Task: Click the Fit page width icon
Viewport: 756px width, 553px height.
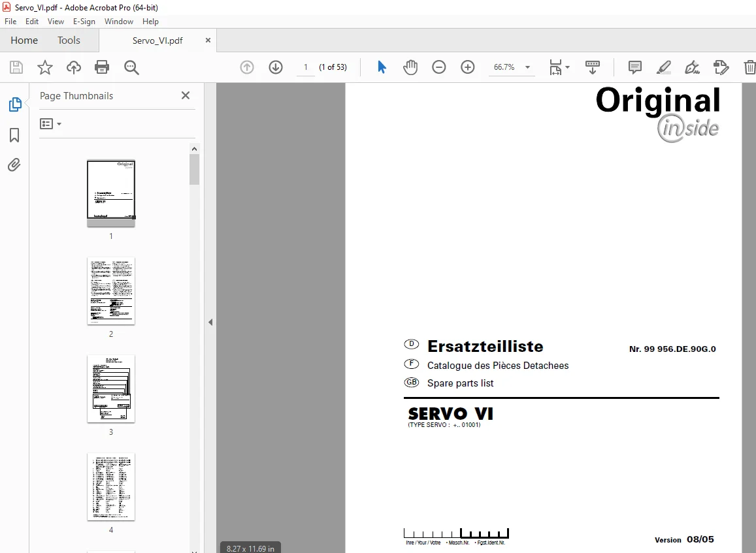Action: [555, 67]
